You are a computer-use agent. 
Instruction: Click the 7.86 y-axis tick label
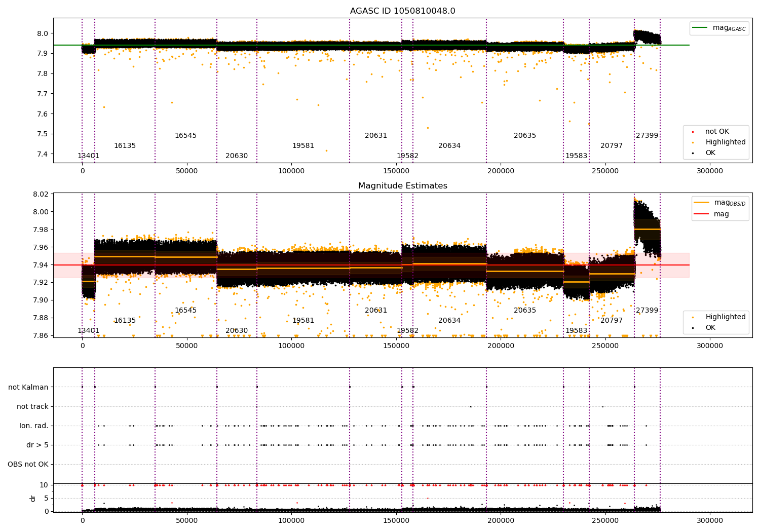click(41, 335)
